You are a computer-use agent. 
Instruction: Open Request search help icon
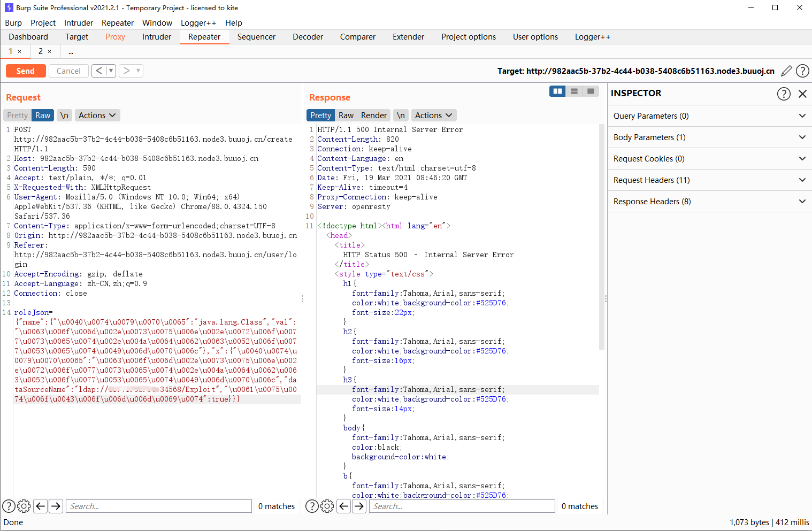click(x=9, y=506)
